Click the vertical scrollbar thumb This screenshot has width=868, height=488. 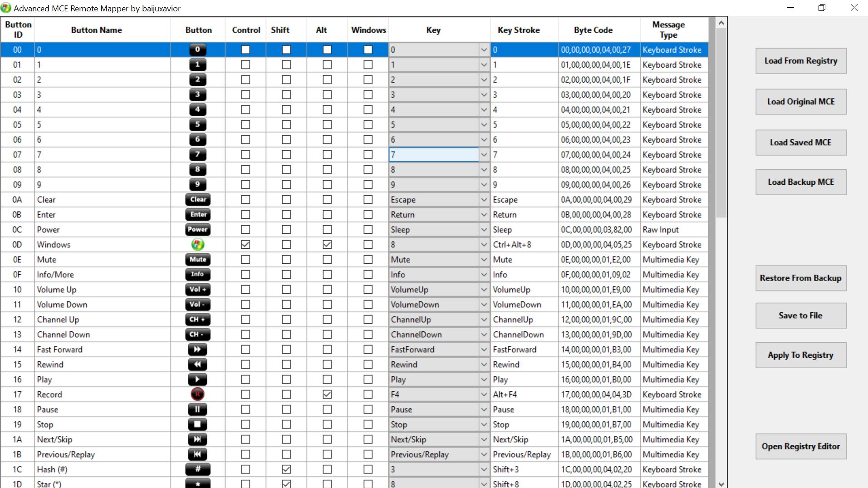(721, 123)
